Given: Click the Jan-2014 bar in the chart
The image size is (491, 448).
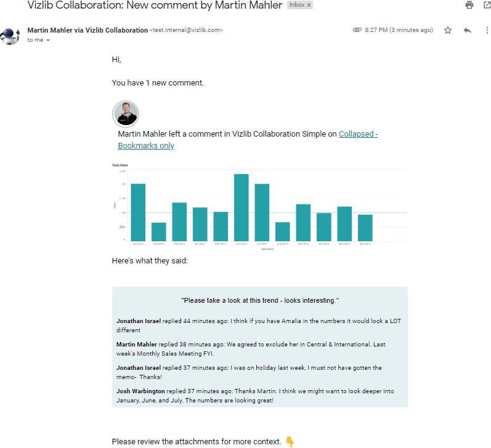Looking at the screenshot, I should 138,212.
